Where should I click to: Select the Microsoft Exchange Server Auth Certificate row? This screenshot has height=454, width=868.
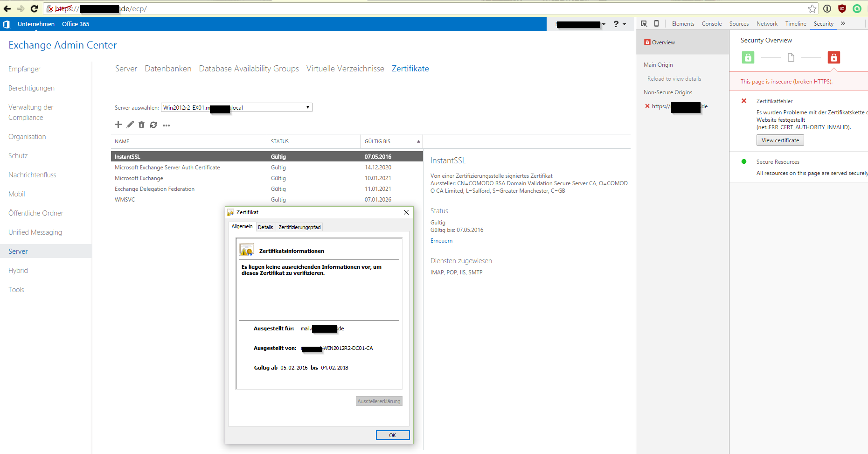267,168
